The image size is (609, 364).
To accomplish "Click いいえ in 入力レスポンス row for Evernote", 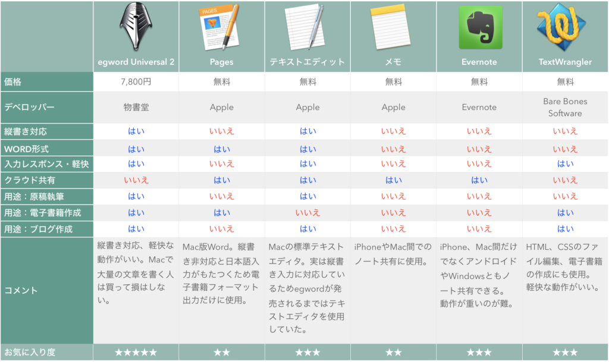I will click(x=479, y=164).
